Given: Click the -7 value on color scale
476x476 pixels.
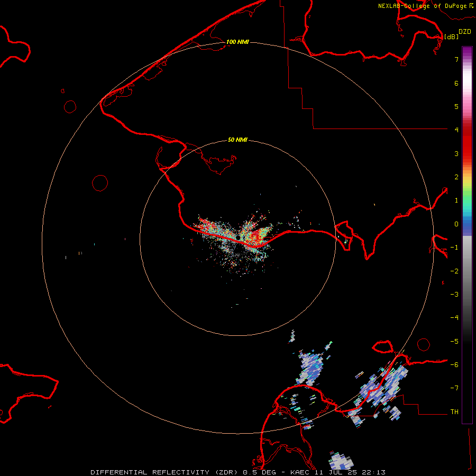Looking at the screenshot, I should point(454,388).
